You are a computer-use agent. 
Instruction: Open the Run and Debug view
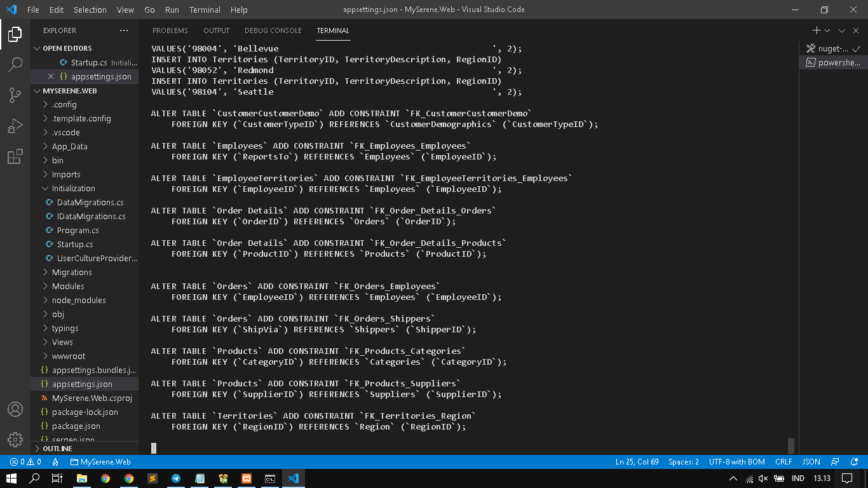15,125
